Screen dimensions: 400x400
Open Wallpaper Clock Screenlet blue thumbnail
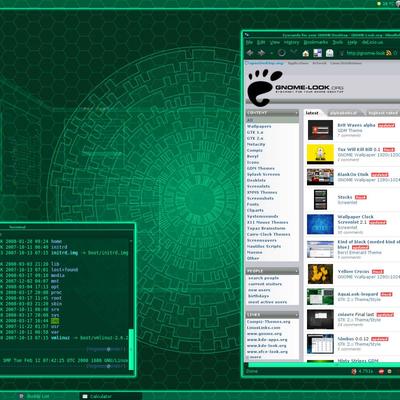pos(320,224)
